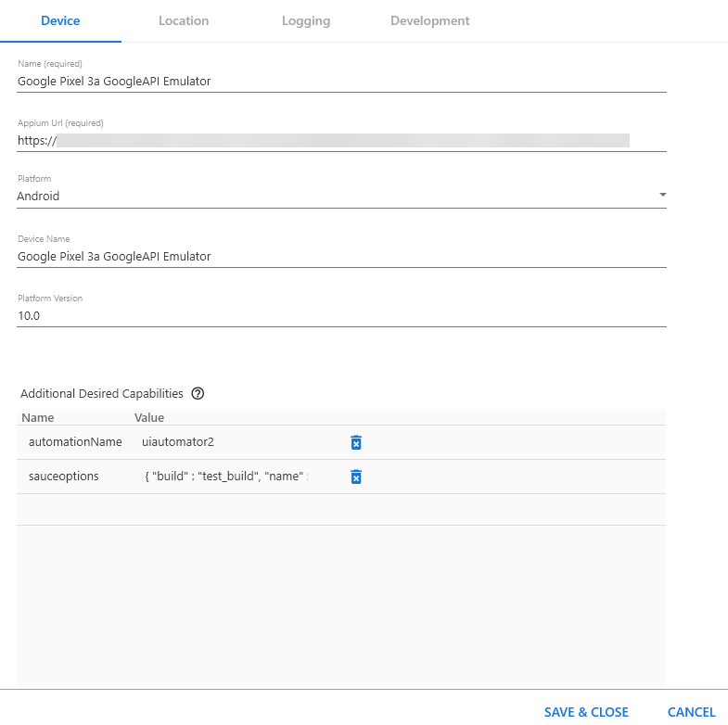Select the Device tab

click(x=60, y=20)
